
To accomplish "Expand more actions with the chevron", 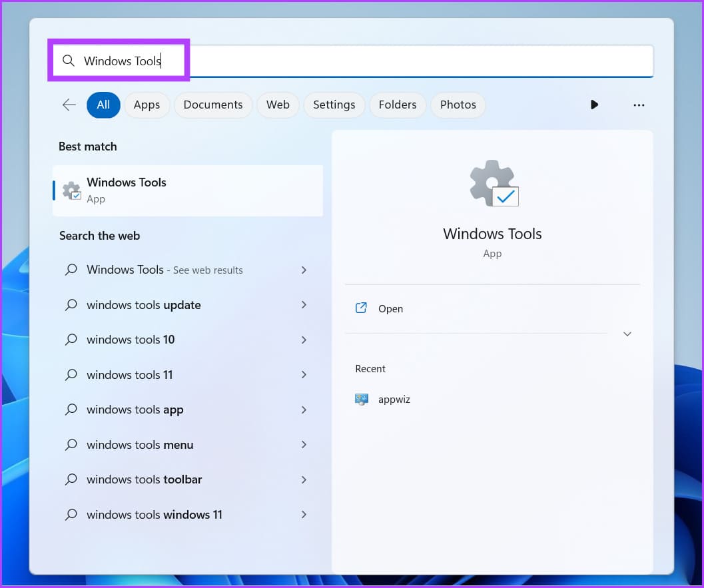I will (x=627, y=334).
